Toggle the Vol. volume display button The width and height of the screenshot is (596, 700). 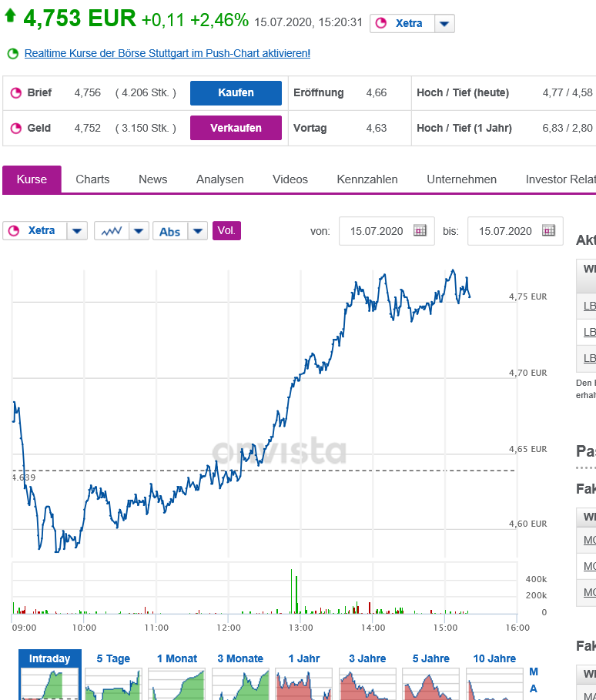pyautogui.click(x=226, y=230)
